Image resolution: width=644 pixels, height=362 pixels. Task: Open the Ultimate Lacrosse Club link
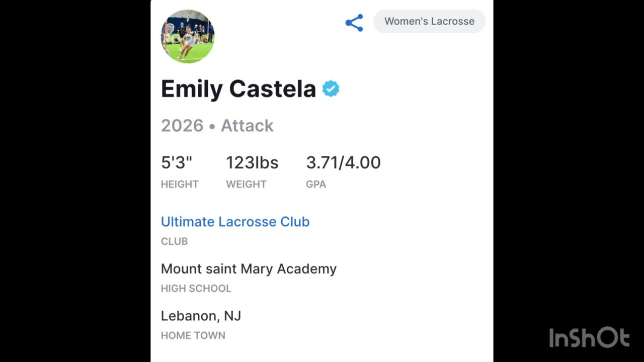[x=235, y=222]
